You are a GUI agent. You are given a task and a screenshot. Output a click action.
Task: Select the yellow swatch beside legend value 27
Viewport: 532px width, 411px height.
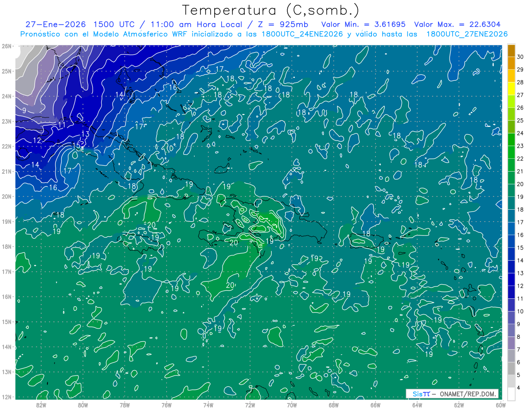point(511,88)
